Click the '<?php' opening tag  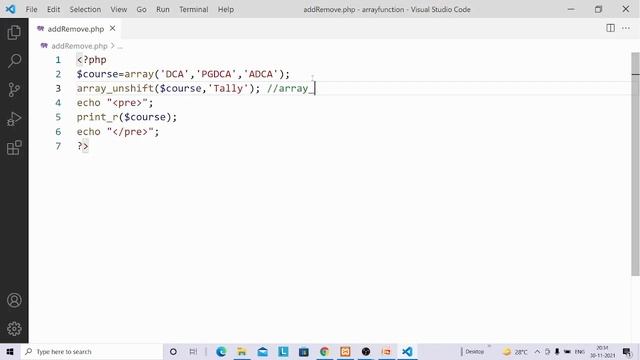tap(91, 60)
